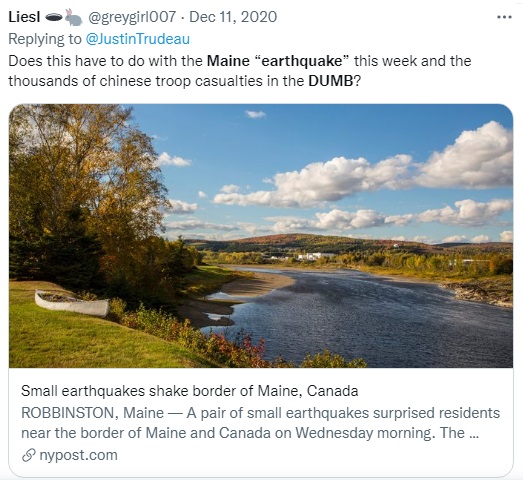523x480 pixels.
Task: Click the black hole emoji after Liesl
Action: [x=53, y=17]
